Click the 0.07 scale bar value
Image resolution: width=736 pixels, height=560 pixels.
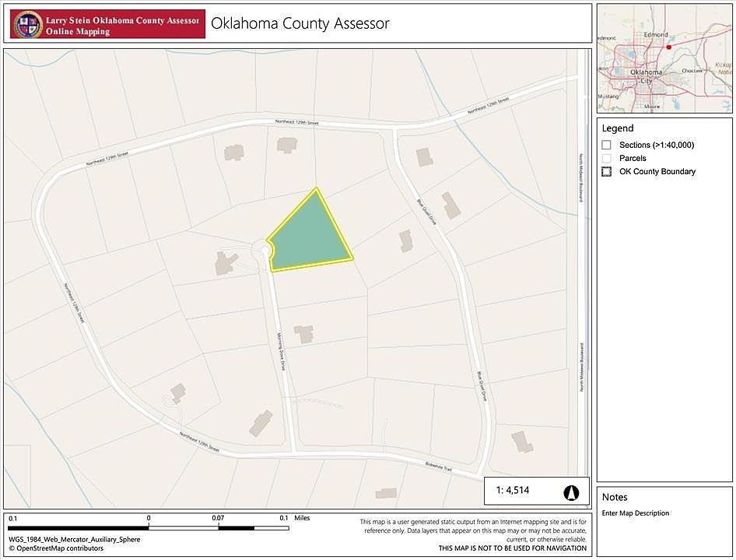218,518
